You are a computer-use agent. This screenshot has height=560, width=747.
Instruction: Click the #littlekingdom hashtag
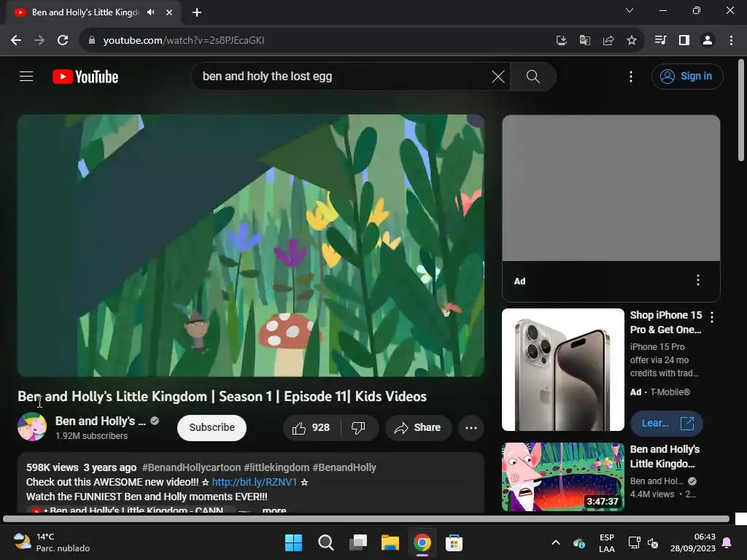click(276, 467)
